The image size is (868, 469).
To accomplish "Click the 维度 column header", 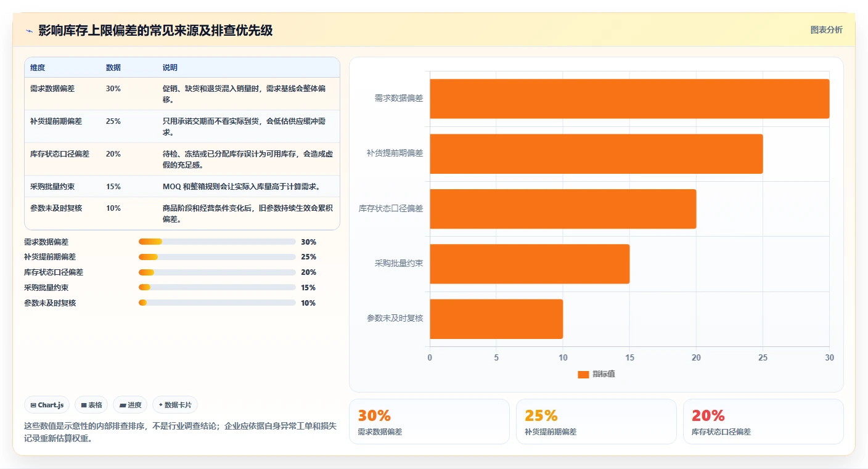I will [x=38, y=68].
